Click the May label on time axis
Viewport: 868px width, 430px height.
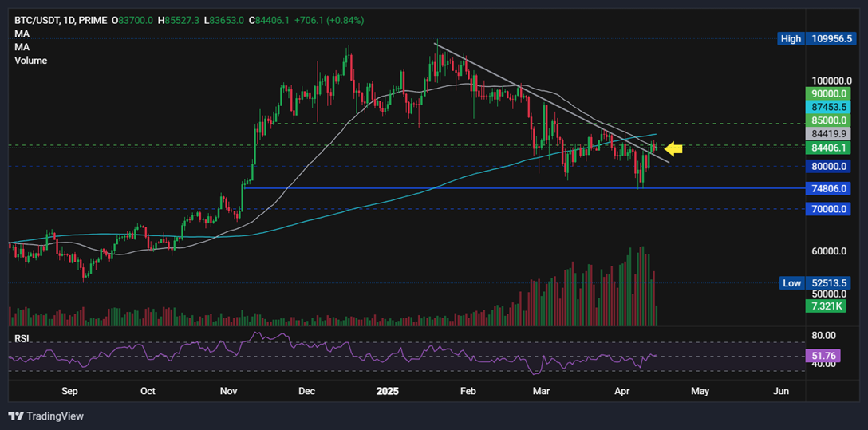700,391
